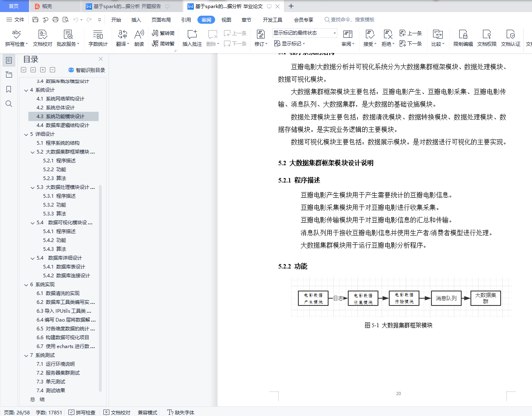Select the outline/目录 sidebar icon
The width and height of the screenshot is (532, 416).
click(x=9, y=60)
